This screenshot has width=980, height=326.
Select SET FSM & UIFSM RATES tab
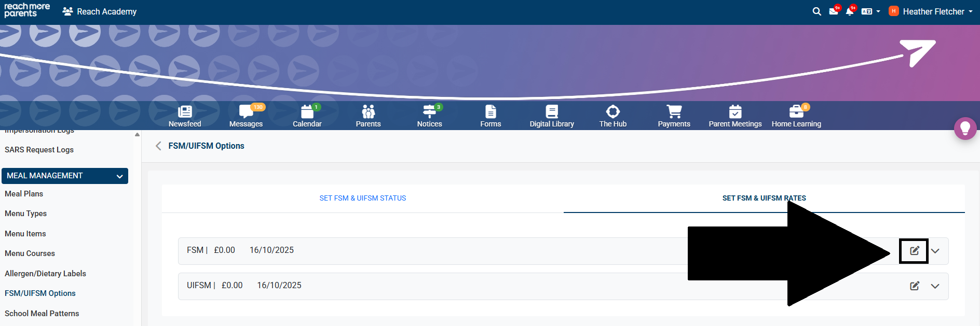(x=764, y=198)
